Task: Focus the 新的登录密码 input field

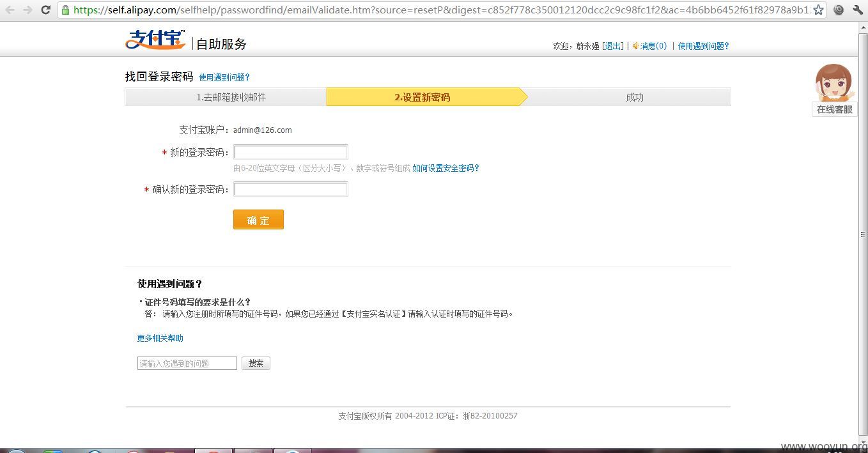Action: pos(291,152)
